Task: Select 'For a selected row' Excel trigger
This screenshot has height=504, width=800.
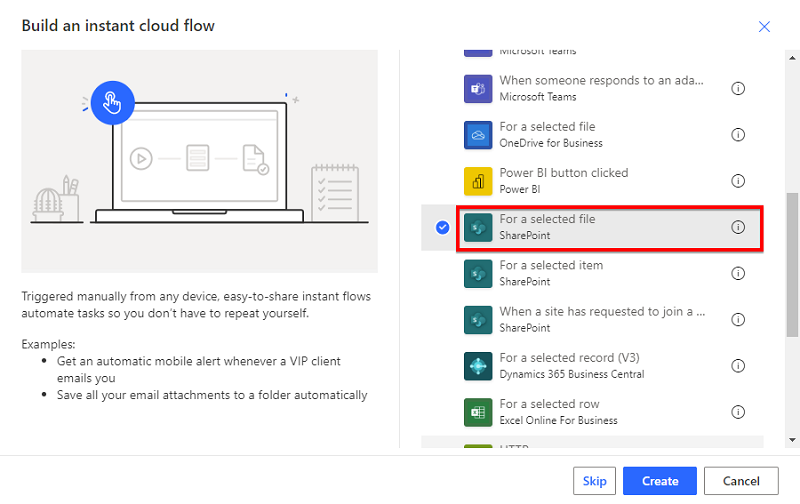Action: (549, 404)
